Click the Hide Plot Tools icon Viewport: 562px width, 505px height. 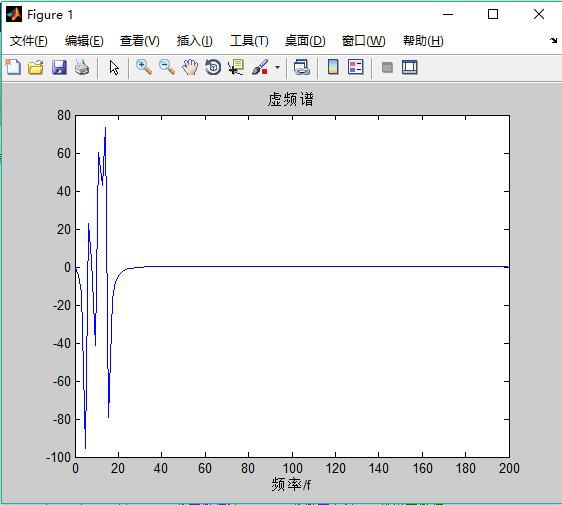387,67
